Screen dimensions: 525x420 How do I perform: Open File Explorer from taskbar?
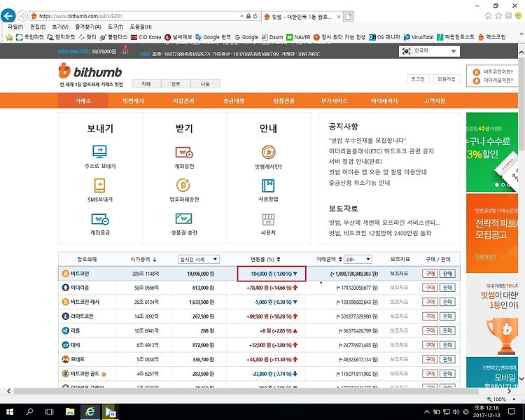[69, 412]
